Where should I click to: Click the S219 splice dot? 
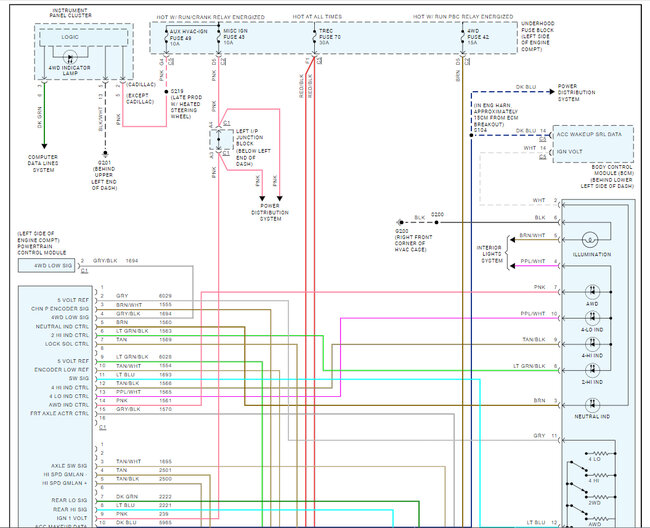[167, 92]
